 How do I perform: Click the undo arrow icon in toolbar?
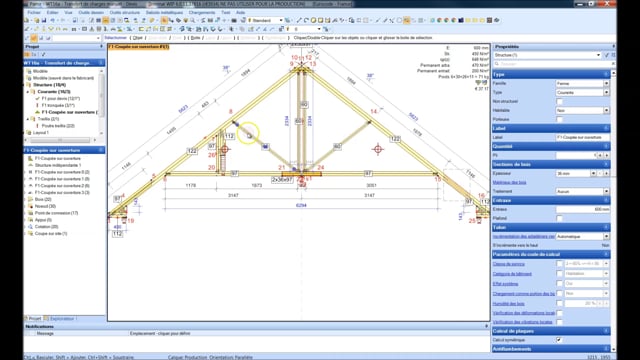coord(53,20)
